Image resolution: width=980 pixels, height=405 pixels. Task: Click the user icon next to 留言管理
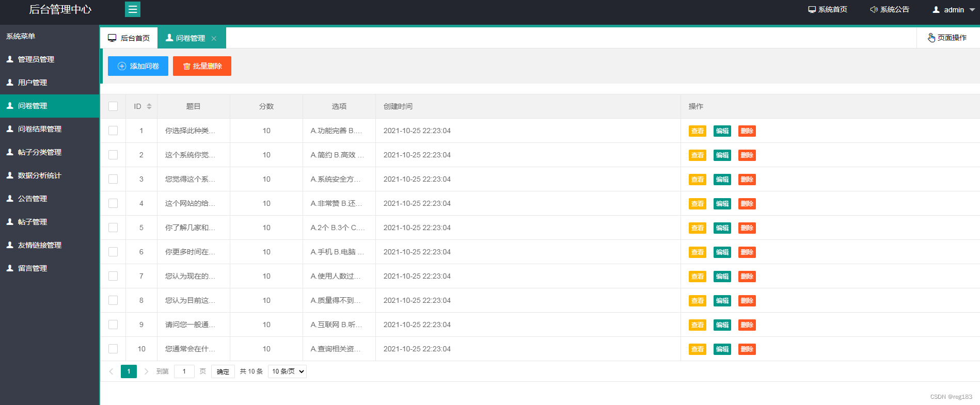tap(10, 268)
